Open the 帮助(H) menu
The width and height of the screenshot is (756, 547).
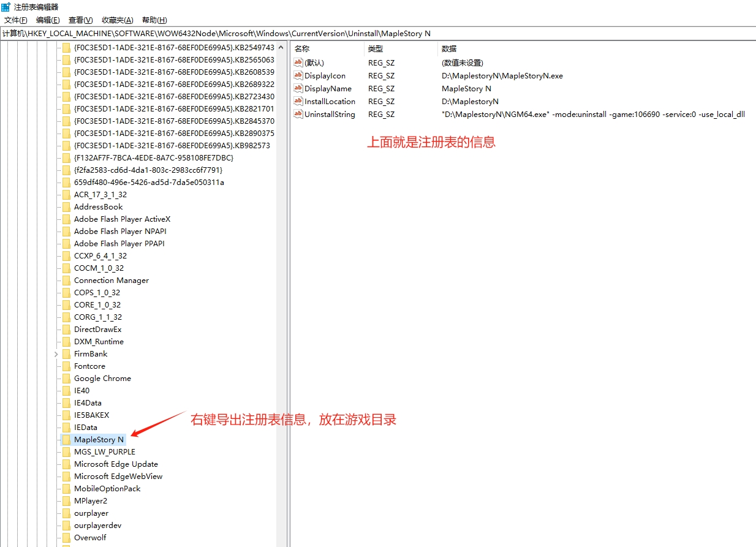(x=154, y=20)
